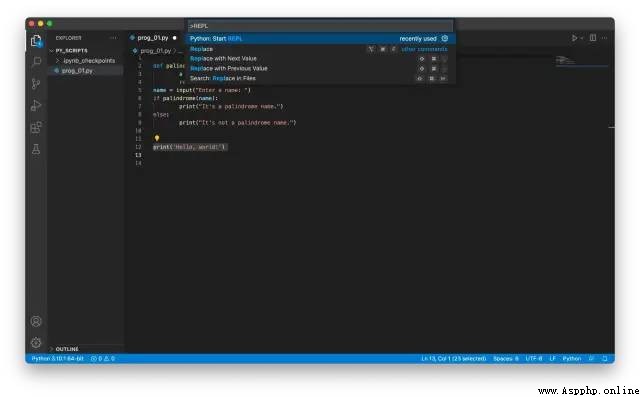Image resolution: width=640 pixels, height=397 pixels.
Task: Open Explorer panel More Actions ellipsis
Action: click(113, 38)
